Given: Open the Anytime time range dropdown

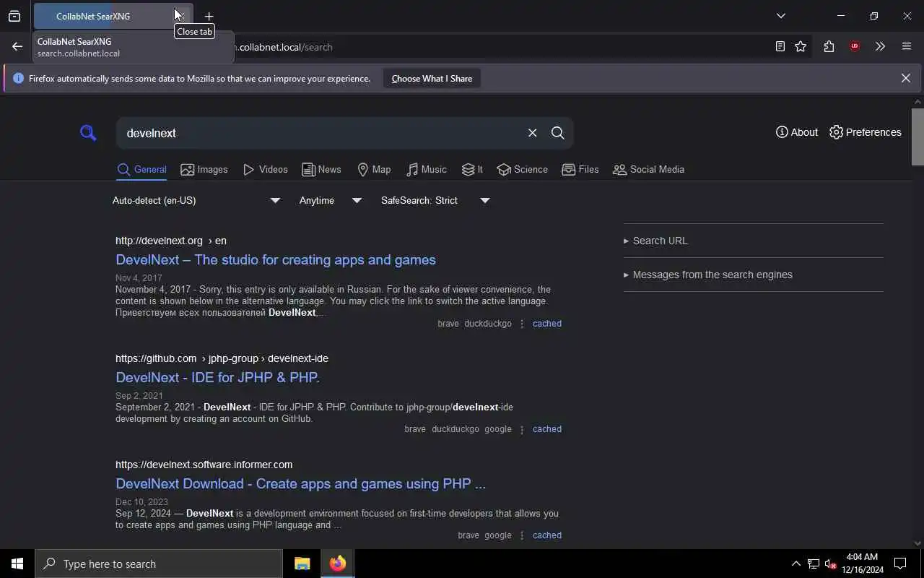Looking at the screenshot, I should 331,200.
